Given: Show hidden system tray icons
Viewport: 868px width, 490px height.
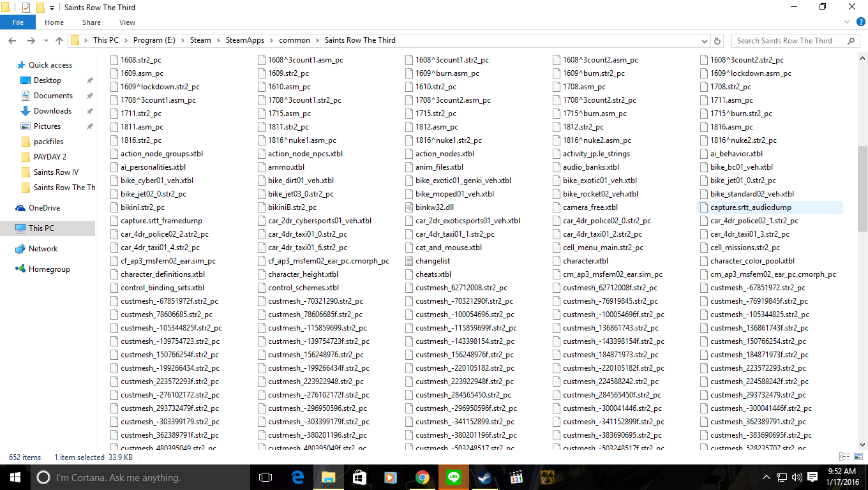Looking at the screenshot, I should 767,477.
